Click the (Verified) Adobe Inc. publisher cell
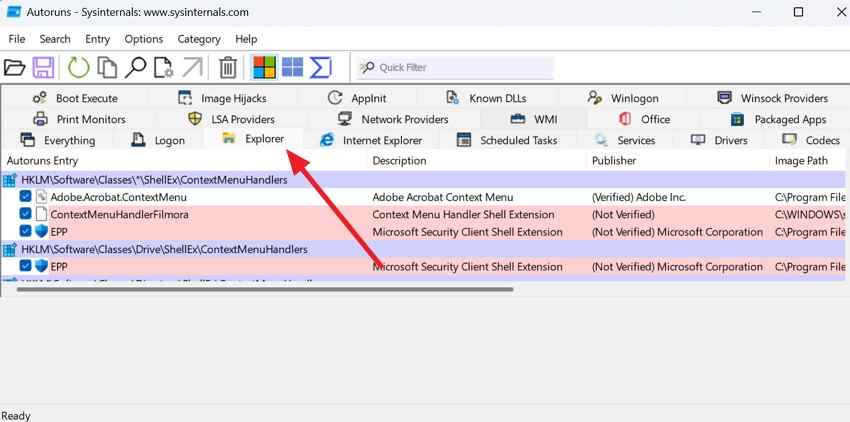This screenshot has height=422, width=850. click(x=639, y=197)
